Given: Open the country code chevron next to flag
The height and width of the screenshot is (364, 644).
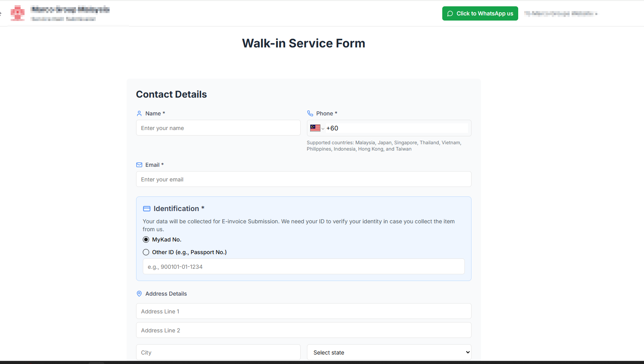Looking at the screenshot, I should coord(323,128).
